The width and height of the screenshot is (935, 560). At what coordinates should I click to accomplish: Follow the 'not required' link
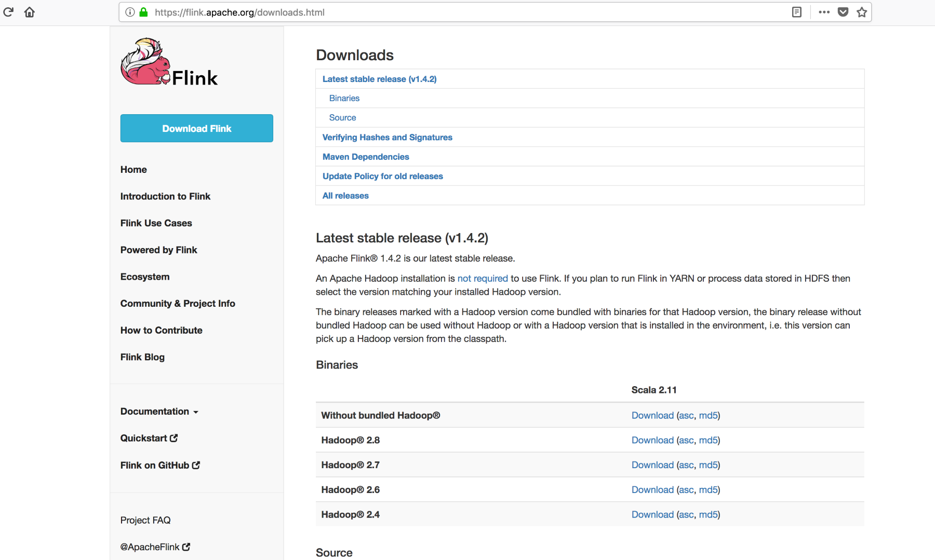[483, 279]
